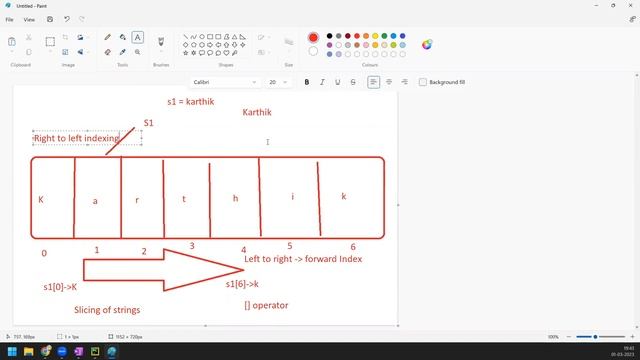The image size is (640, 360).
Task: Click the Copy icon
Action: 29,52
